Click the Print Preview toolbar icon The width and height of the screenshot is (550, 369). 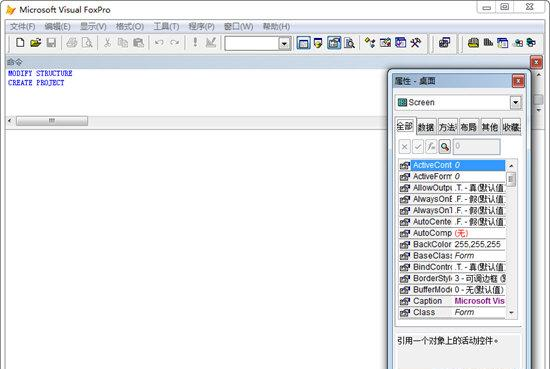[87, 43]
